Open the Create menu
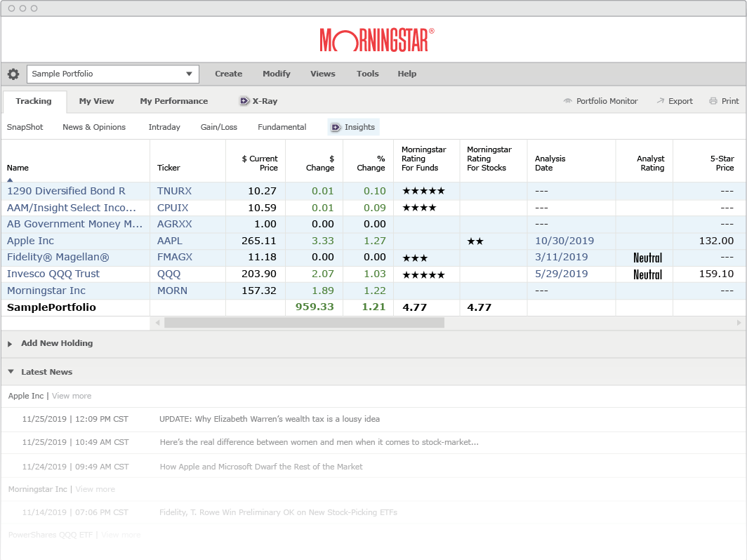The image size is (747, 560). [x=228, y=74]
